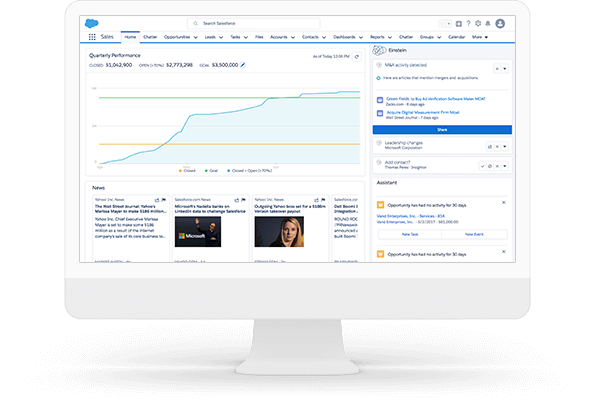Viewport: 600px width, 400px height.
Task: Click the New Event button
Action: [474, 234]
